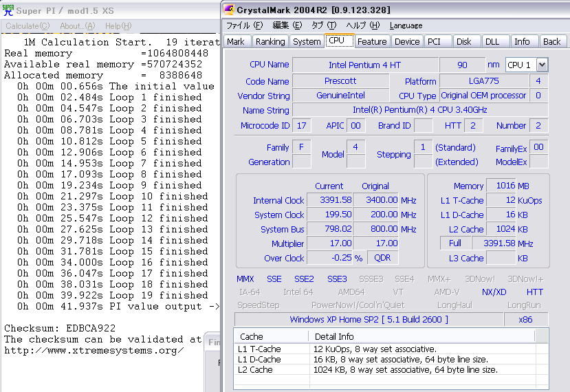Click the current Multiplier value 17.00
Image resolution: width=570 pixels, height=392 pixels.
pyautogui.click(x=330, y=243)
